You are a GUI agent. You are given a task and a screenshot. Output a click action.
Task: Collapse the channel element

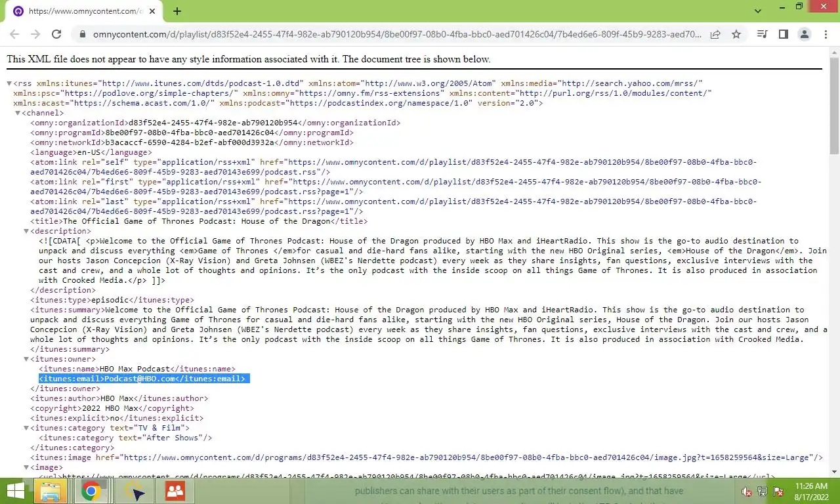(18, 113)
